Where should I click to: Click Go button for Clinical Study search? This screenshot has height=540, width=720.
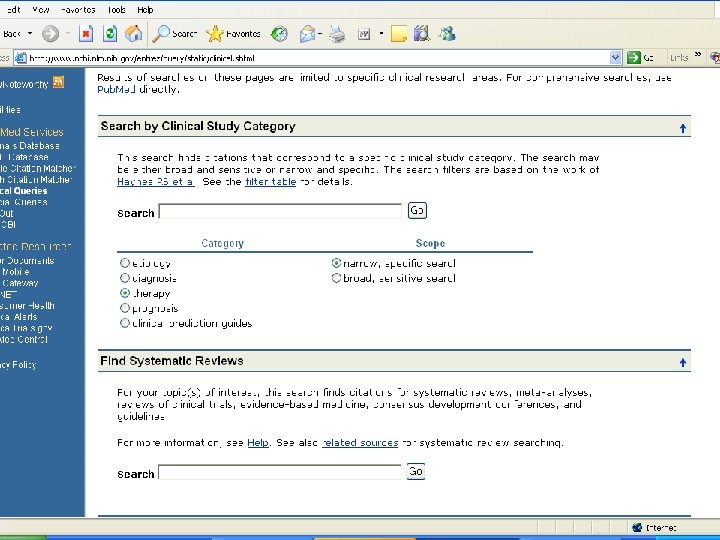[417, 211]
